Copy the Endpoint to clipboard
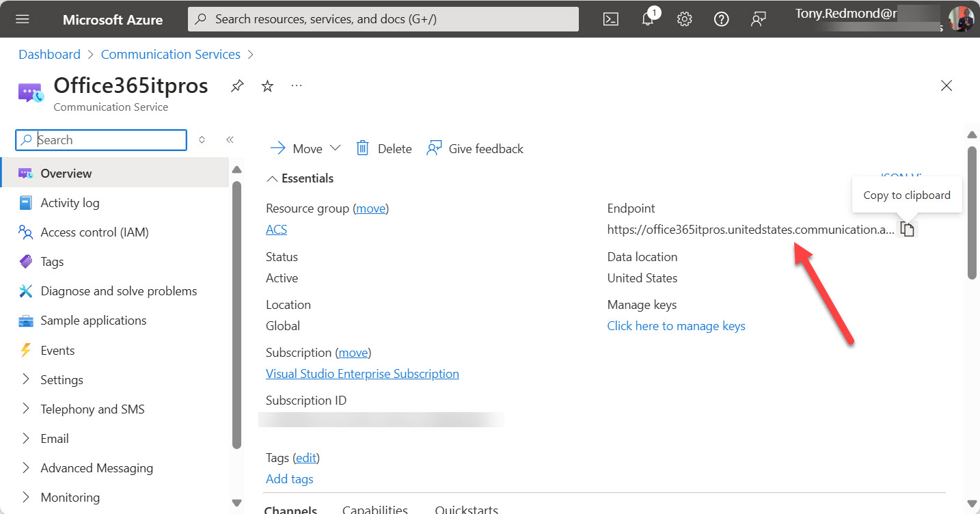The height and width of the screenshot is (514, 980). click(908, 228)
